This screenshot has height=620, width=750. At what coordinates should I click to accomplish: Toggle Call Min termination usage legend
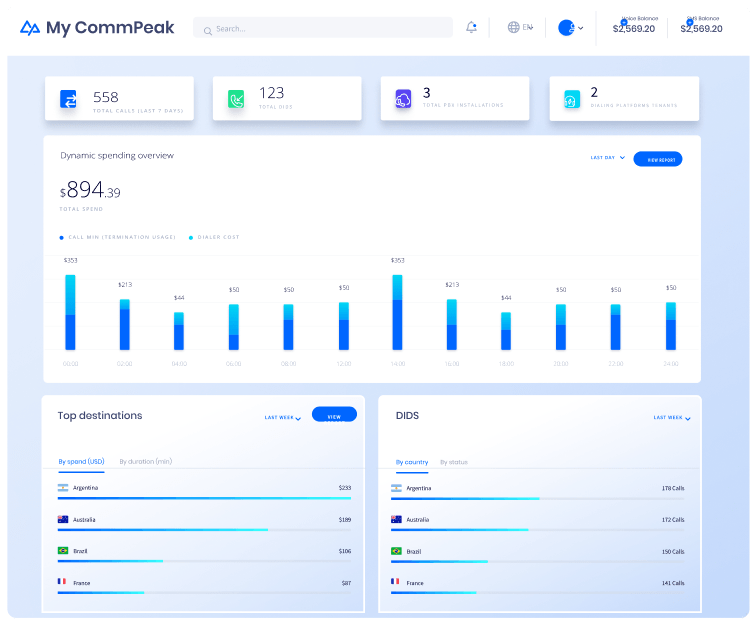tap(118, 237)
